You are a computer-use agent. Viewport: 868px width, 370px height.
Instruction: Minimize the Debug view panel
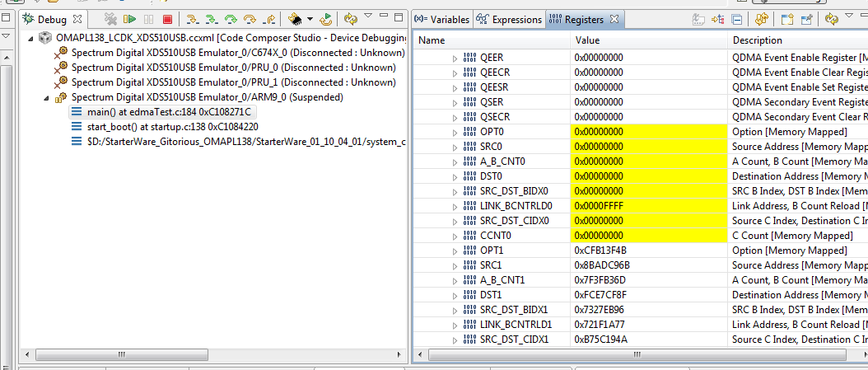[x=383, y=16]
